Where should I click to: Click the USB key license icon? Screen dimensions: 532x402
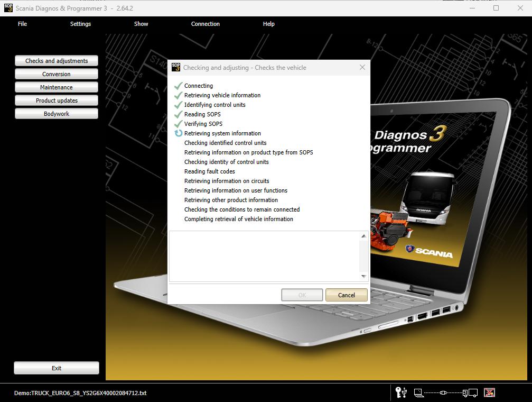coord(401,392)
